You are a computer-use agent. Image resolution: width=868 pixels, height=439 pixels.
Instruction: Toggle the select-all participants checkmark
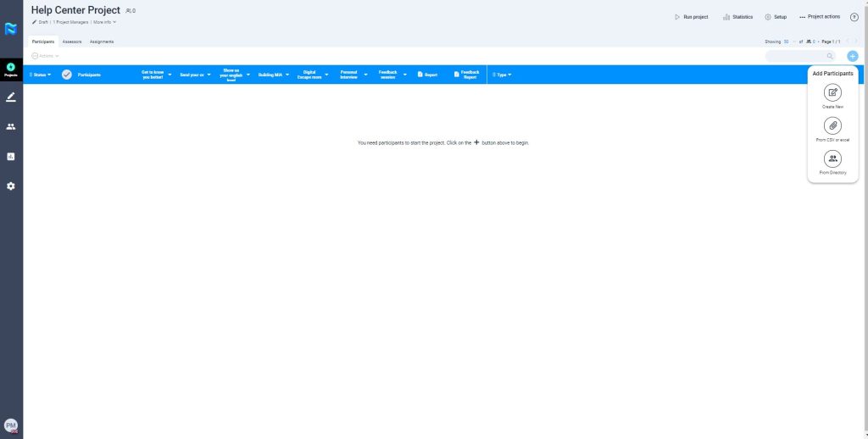(x=67, y=75)
